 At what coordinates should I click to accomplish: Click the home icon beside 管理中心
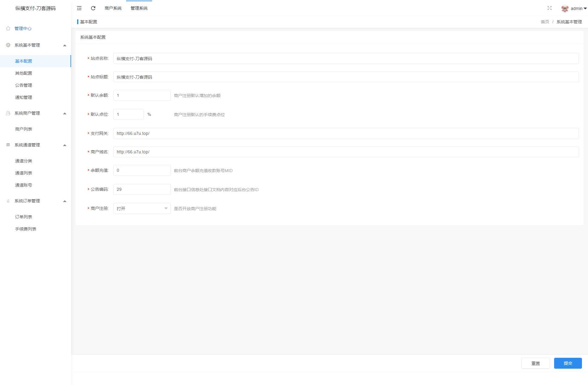[8, 28]
